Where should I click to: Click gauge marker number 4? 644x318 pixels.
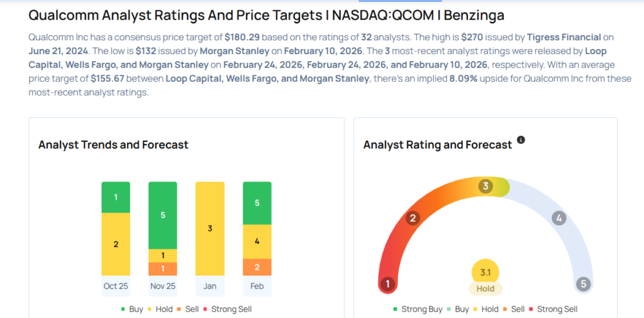[x=558, y=218]
